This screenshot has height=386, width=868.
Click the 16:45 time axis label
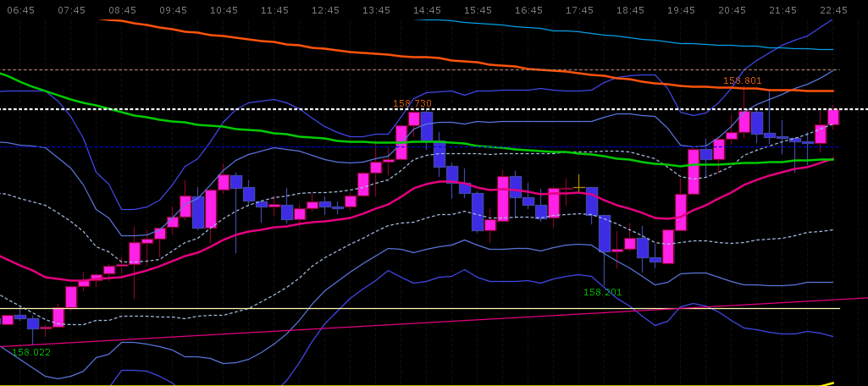click(528, 10)
